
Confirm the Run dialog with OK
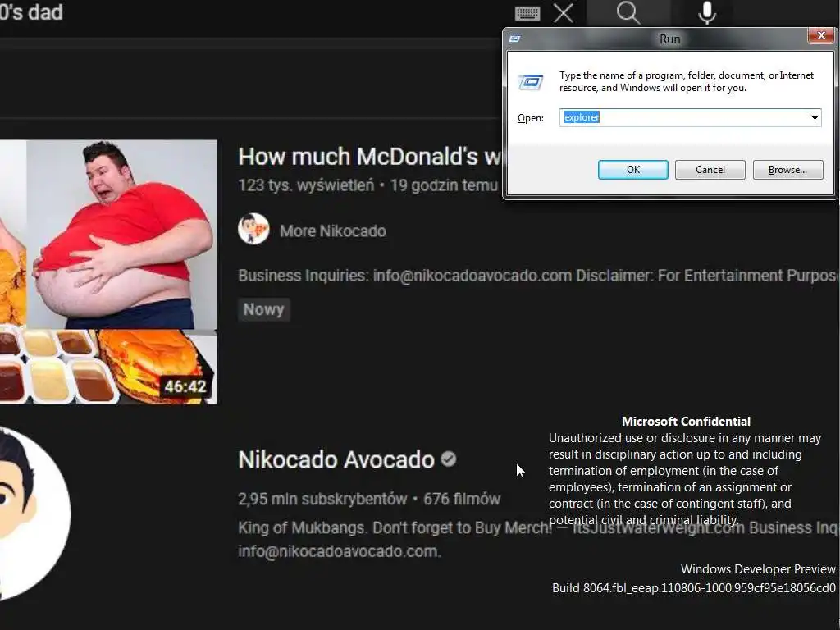[x=632, y=170]
